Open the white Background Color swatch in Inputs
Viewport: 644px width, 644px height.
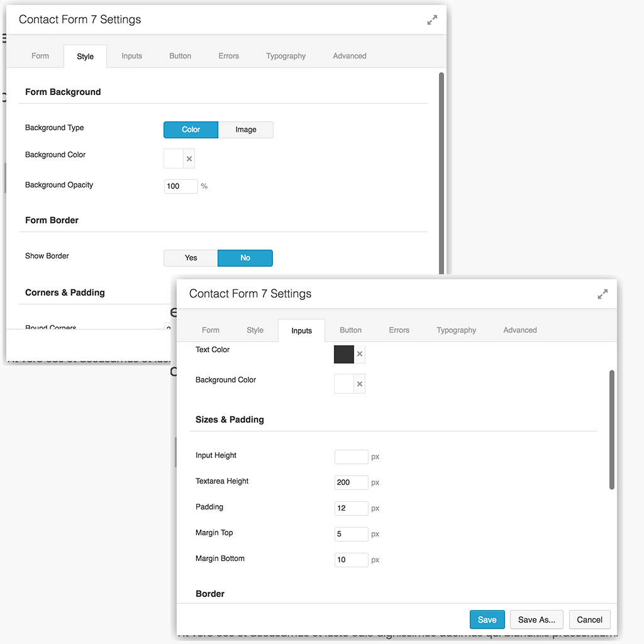344,384
